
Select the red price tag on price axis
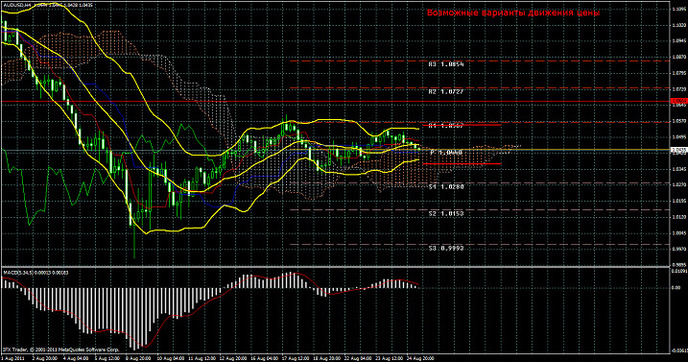coord(678,101)
